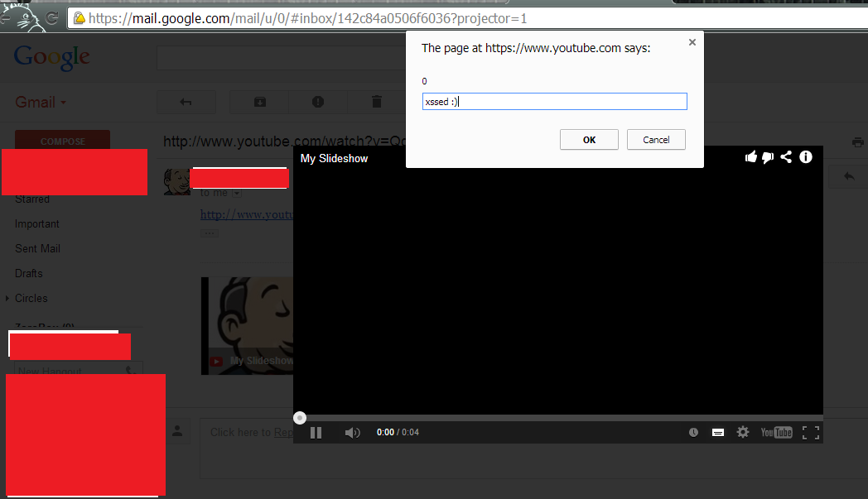The height and width of the screenshot is (499, 868).
Task: Click the reply arrow at message right
Action: [x=849, y=176]
